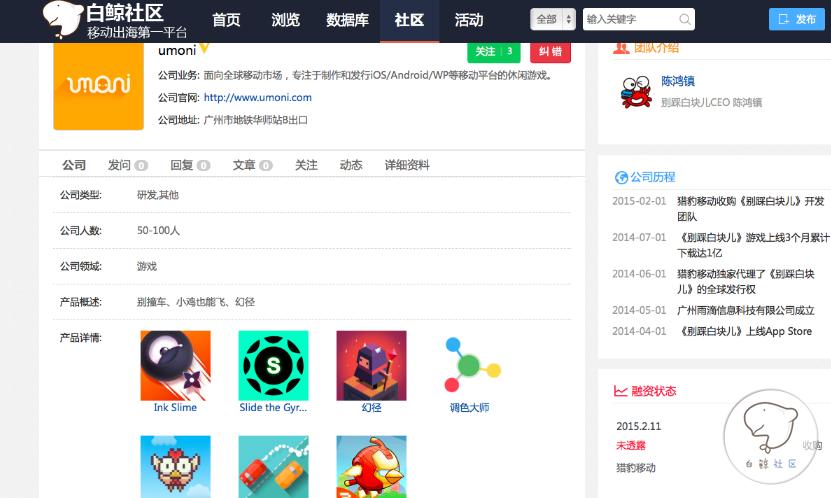Viewport: 831px width, 498px height.
Task: Click the magnifier search icon
Action: pyautogui.click(x=685, y=20)
